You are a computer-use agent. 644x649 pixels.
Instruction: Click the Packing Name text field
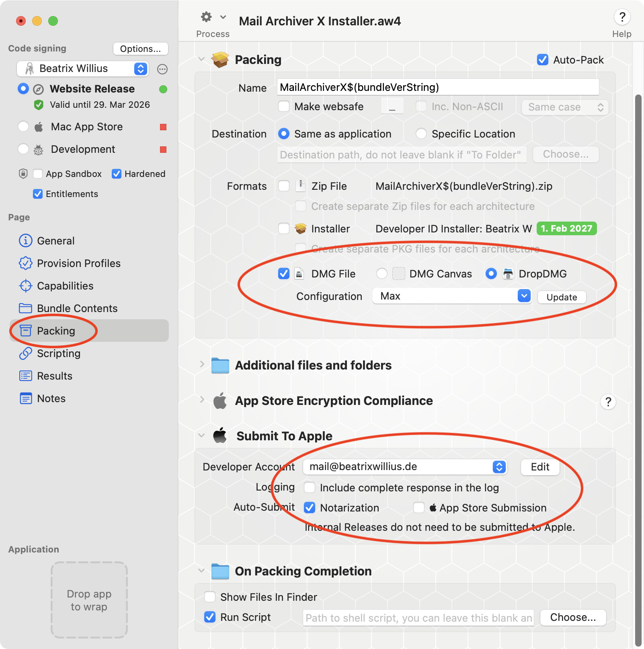point(438,87)
